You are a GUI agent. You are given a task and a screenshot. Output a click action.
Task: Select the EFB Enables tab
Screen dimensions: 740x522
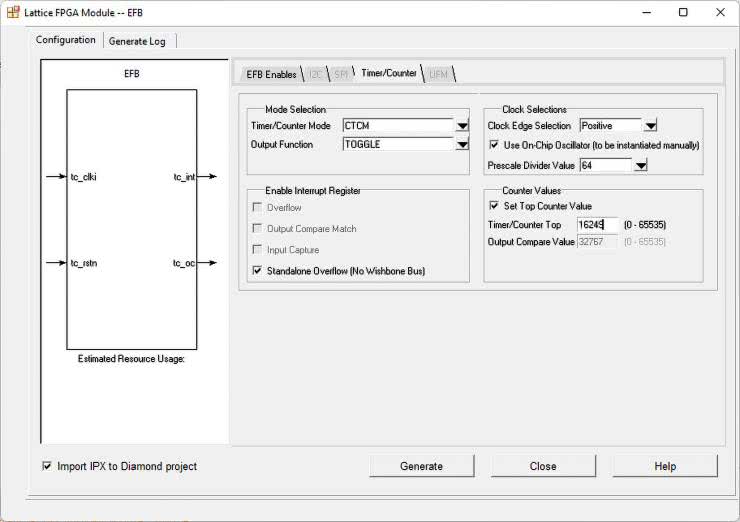271,75
